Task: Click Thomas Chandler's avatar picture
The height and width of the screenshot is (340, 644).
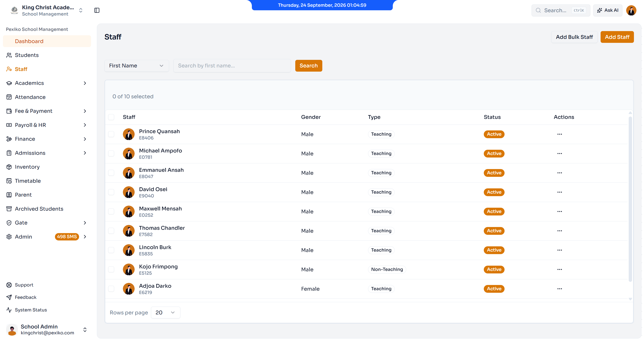Action: click(129, 231)
